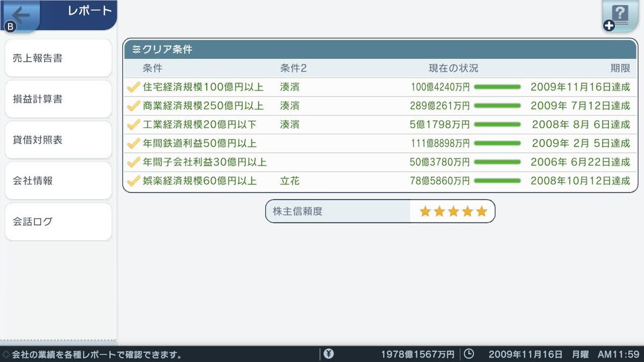
Task: Click value 111億8898万円
Action: pyautogui.click(x=441, y=144)
